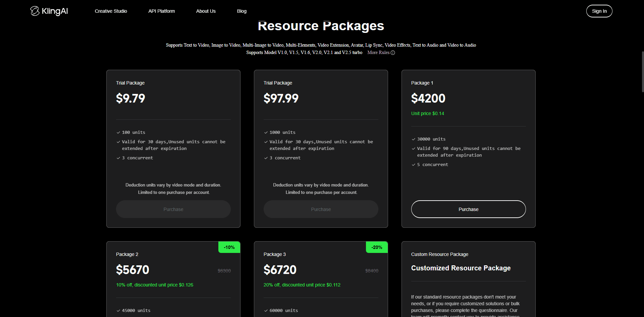This screenshot has height=317, width=644.
Task: Click the page's vertical scrollbar thumb
Action: coord(642,71)
